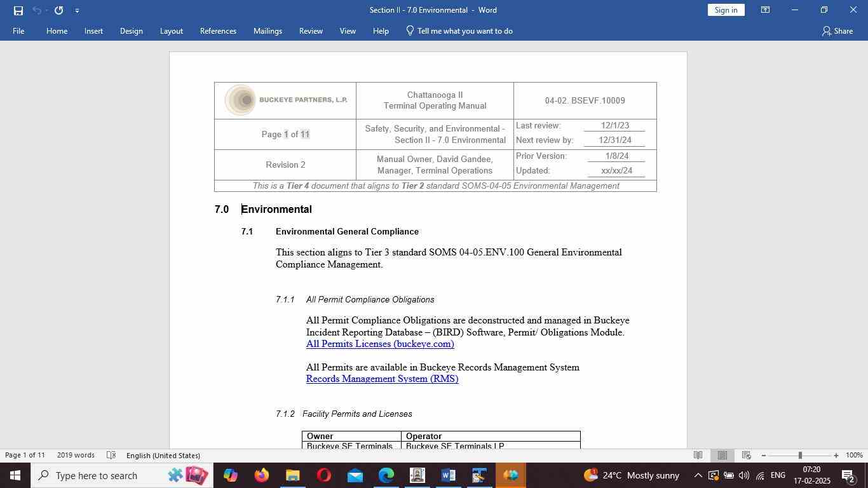
Task: Open the zoom level 100% dialog
Action: click(x=854, y=456)
